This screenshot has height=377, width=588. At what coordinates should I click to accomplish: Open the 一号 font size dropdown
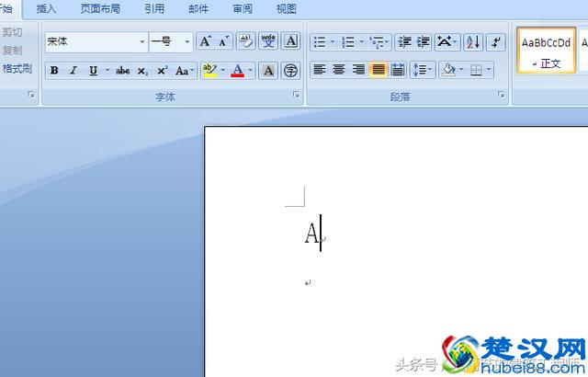187,41
